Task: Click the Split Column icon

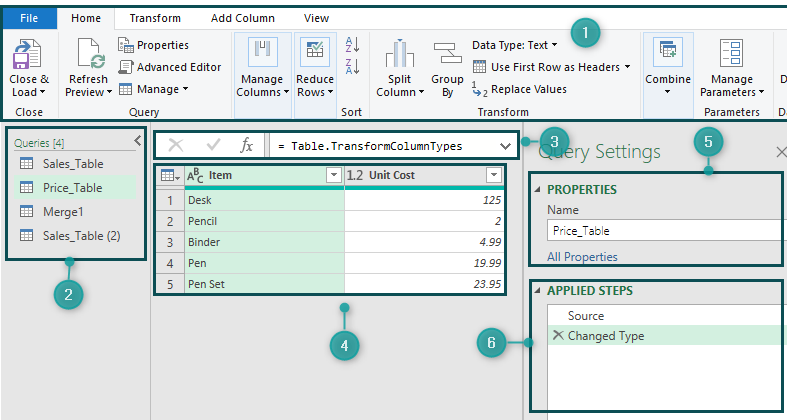Action: tap(400, 53)
